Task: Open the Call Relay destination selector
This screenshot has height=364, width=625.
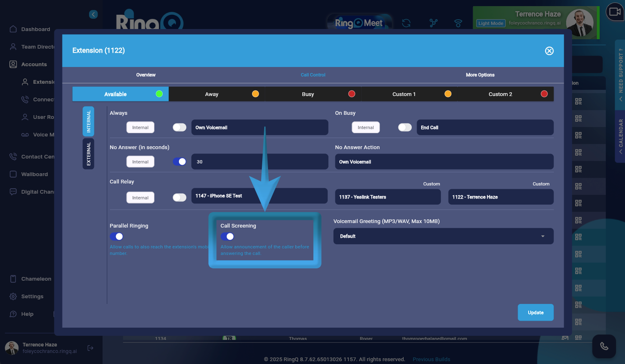Action: 259,196
